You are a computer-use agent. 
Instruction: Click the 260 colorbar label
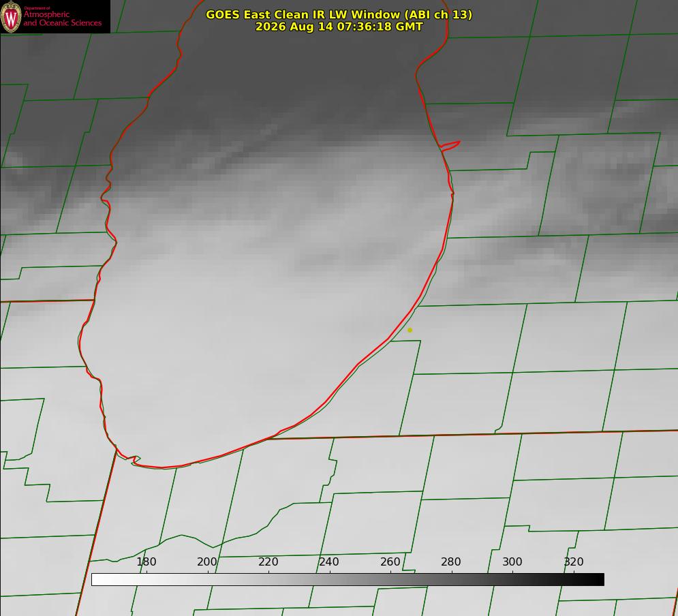click(x=390, y=561)
